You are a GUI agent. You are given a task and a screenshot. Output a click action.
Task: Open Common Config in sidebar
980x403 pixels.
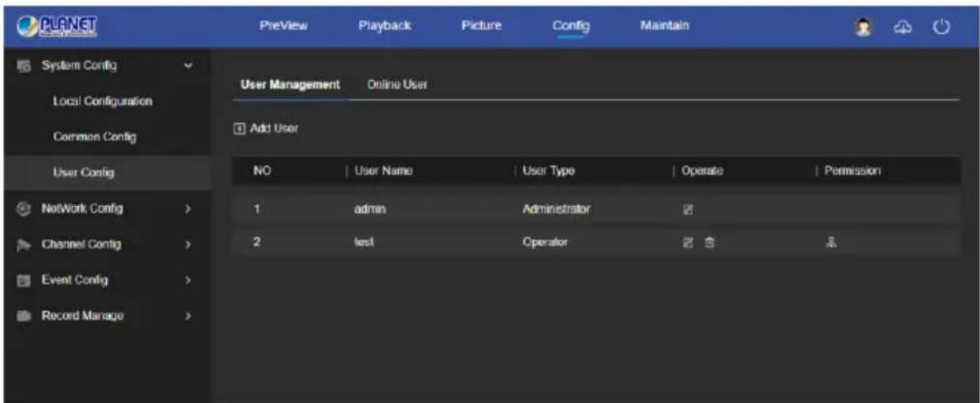click(94, 137)
